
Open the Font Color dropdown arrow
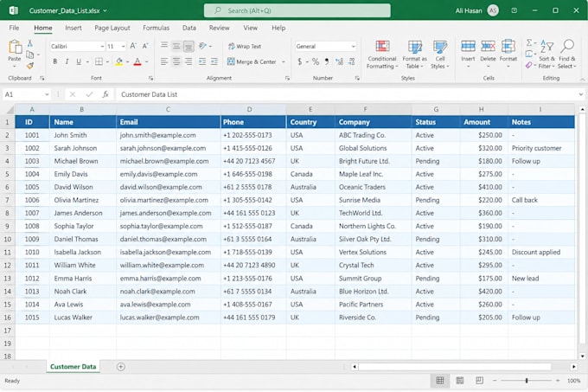coord(147,62)
